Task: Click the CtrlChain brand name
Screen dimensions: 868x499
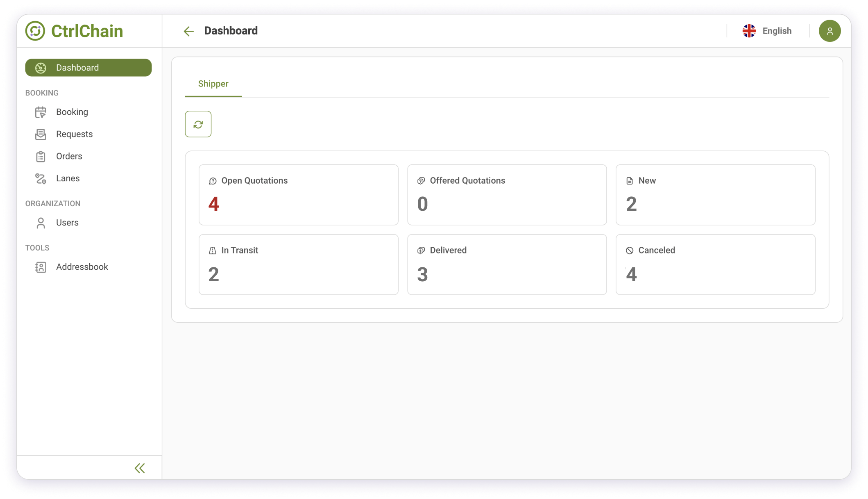Action: (x=87, y=31)
